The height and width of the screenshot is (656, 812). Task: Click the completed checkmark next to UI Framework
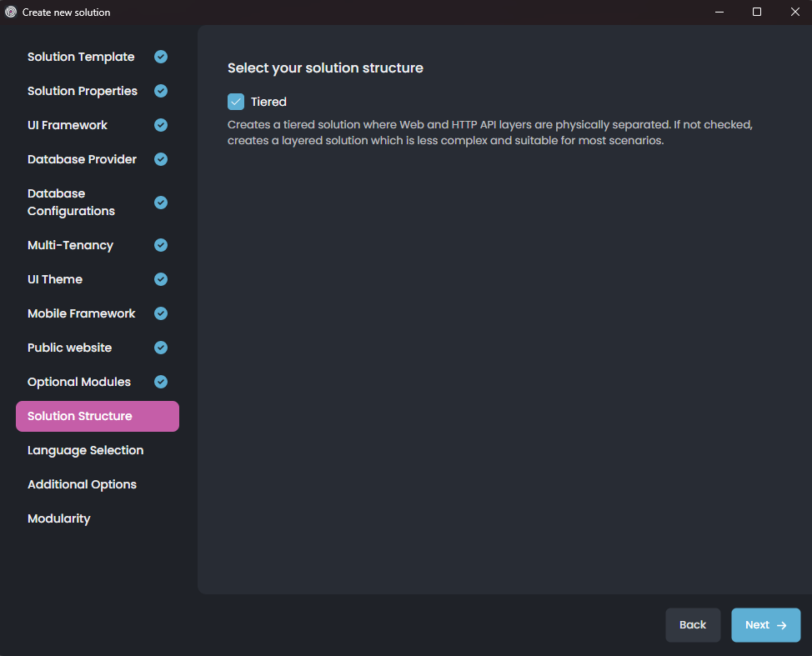pos(161,125)
